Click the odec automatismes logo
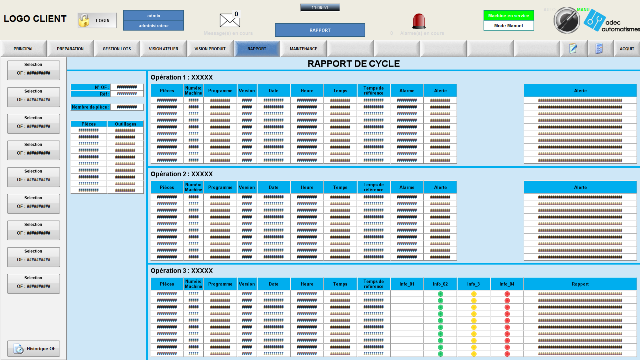This screenshot has height=360, width=640. (x=611, y=20)
